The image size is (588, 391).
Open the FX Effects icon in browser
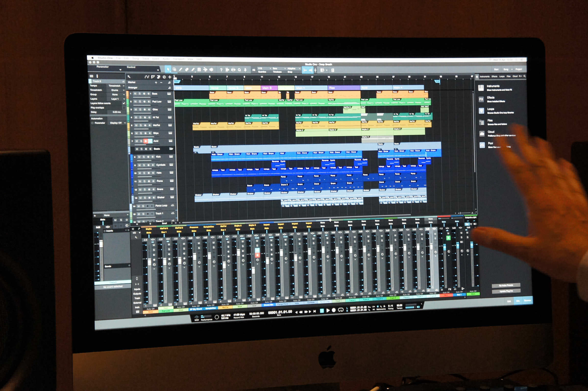point(481,99)
